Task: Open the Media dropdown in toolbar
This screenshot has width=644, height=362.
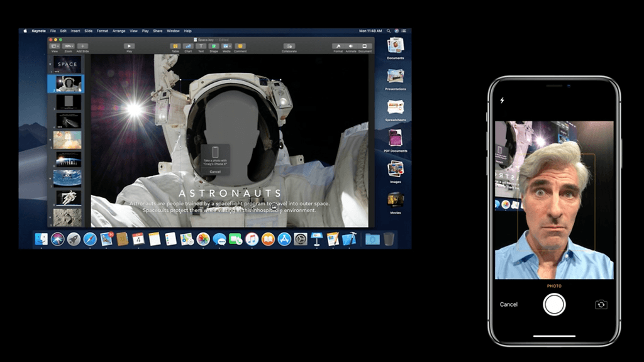Action: [227, 46]
